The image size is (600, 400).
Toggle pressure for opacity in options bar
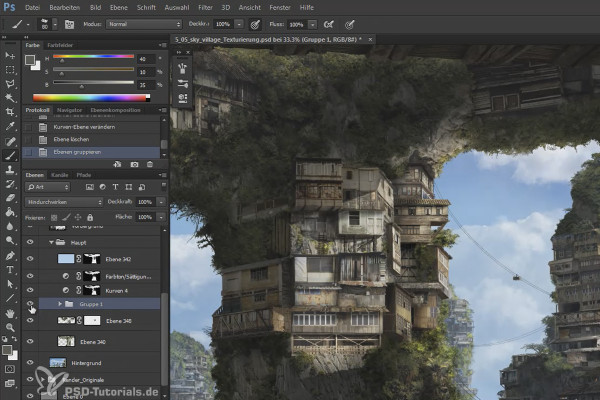coord(255,24)
